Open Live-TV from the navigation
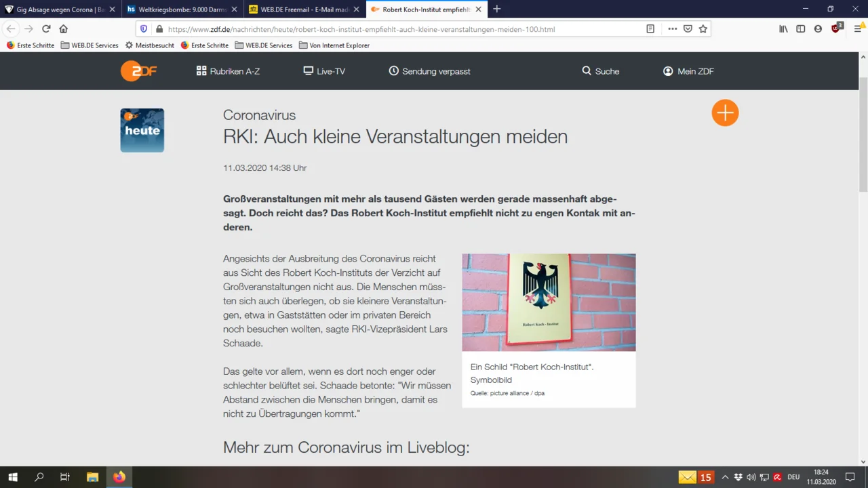 coord(324,71)
